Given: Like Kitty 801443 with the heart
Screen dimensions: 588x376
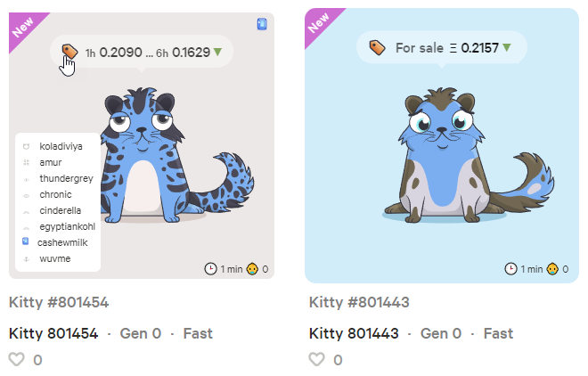Looking at the screenshot, I should click(316, 360).
